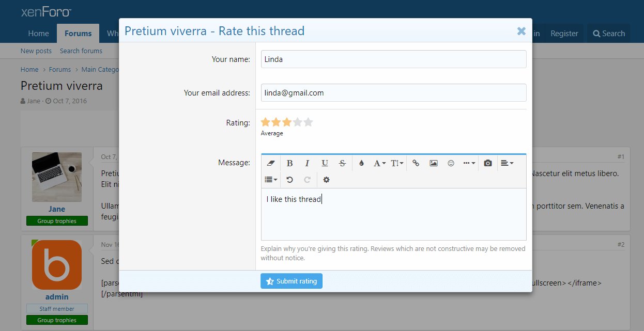This screenshot has width=644, height=331.
Task: Click the camera media icon
Action: click(x=488, y=163)
